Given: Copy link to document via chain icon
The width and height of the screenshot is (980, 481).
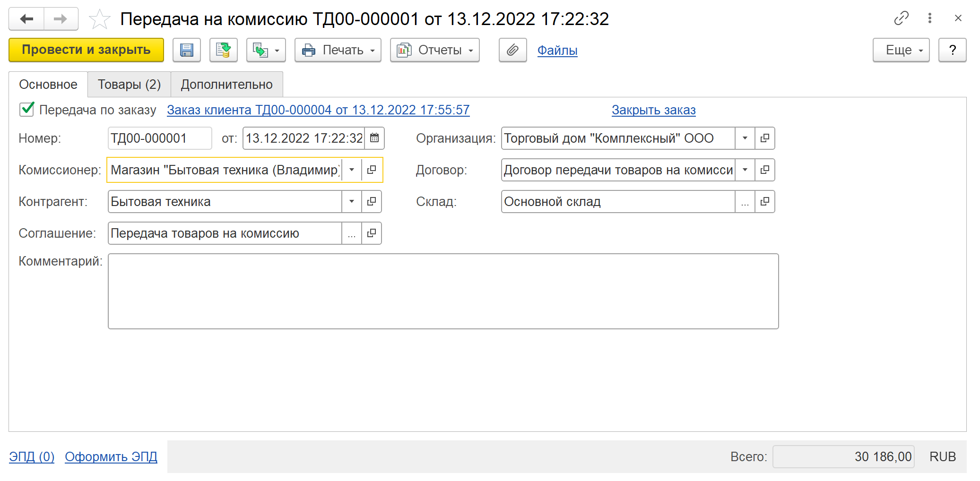Looking at the screenshot, I should coord(901,18).
